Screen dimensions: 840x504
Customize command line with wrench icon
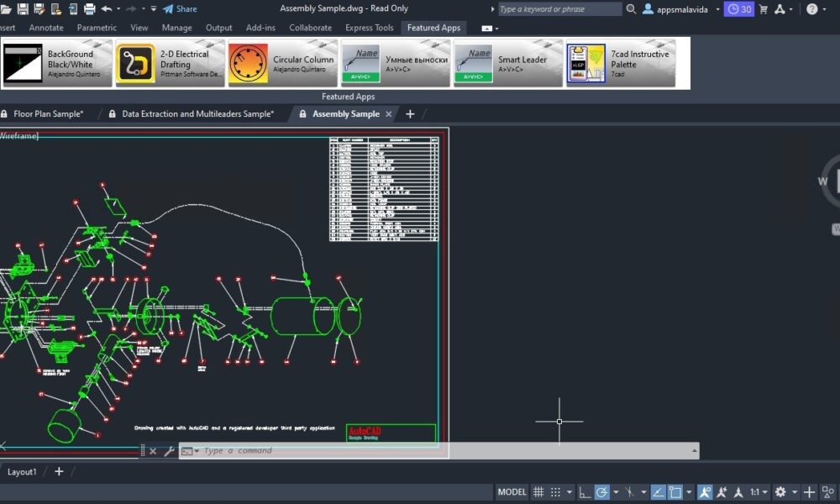[169, 451]
